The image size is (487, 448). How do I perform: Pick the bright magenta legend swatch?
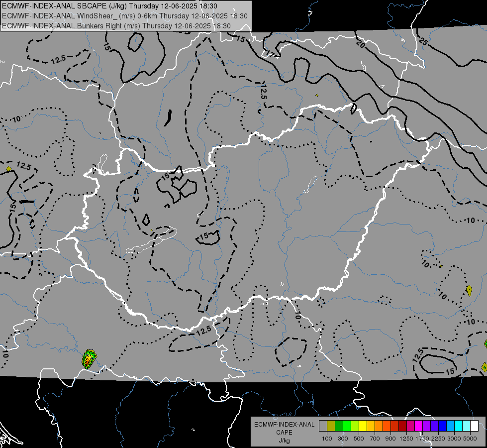(419, 426)
